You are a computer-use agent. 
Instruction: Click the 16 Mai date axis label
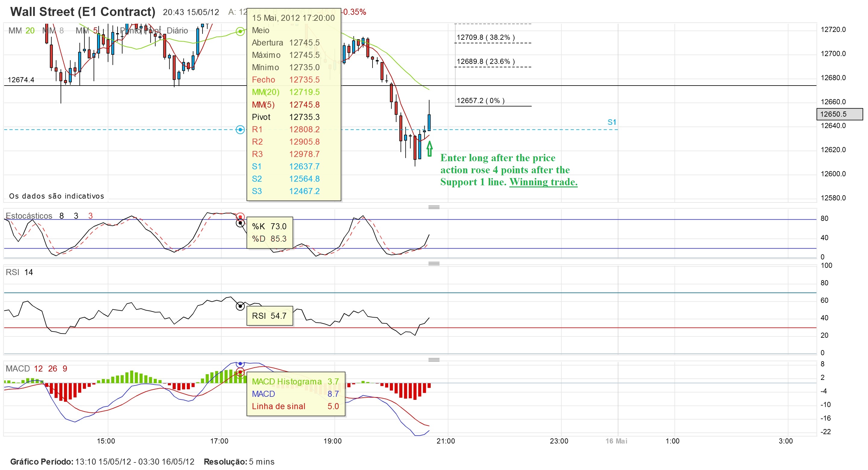point(616,441)
